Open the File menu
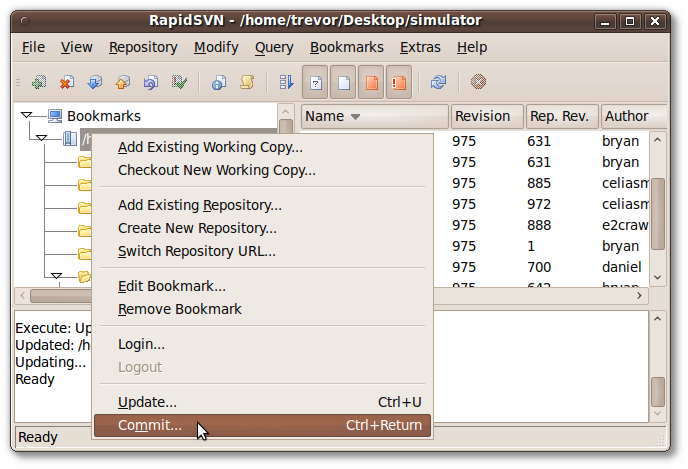The width and height of the screenshot is (688, 469). click(x=33, y=47)
